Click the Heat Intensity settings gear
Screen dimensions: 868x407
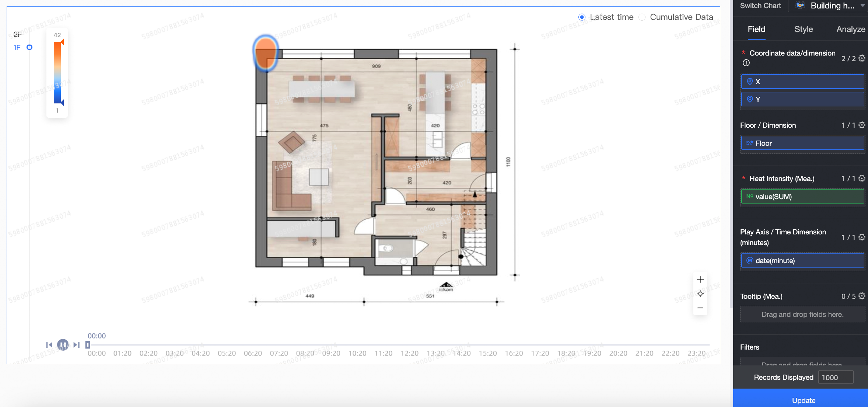point(862,178)
